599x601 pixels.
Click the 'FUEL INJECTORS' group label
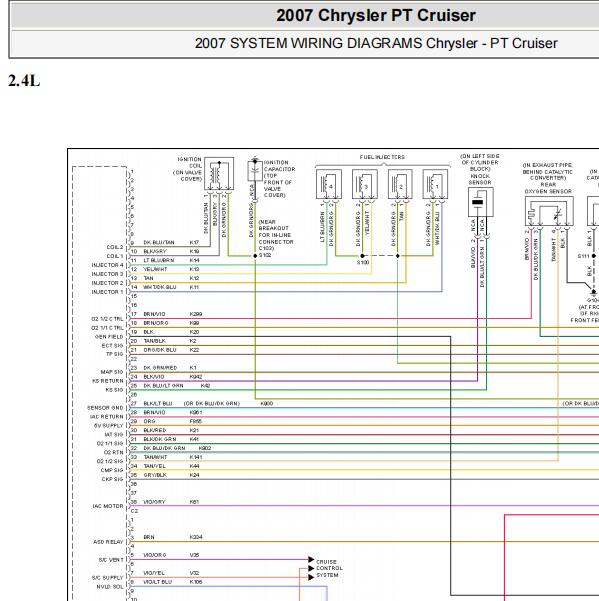tap(382, 157)
